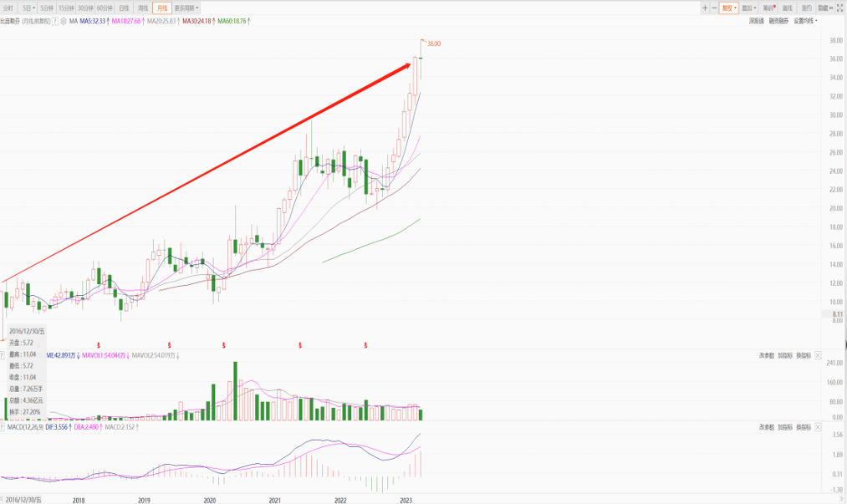Click the zoom in plus icon
Screen dimensions: 847x504
(x=705, y=8)
